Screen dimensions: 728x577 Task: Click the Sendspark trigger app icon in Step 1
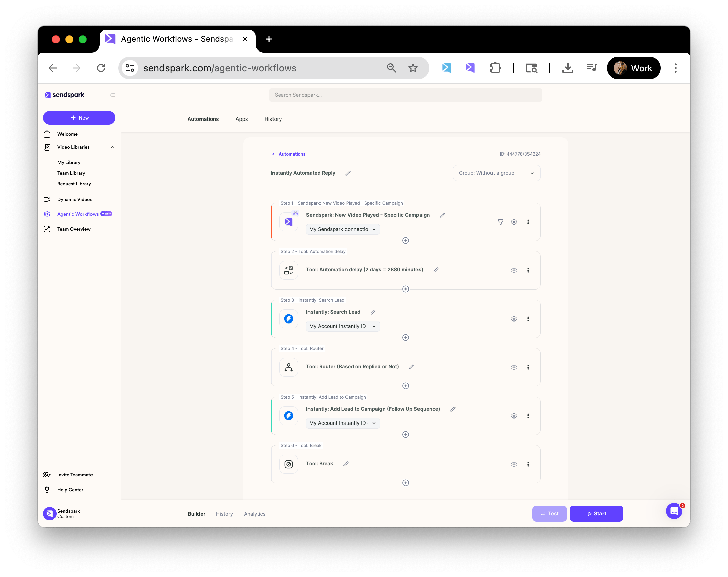click(289, 222)
